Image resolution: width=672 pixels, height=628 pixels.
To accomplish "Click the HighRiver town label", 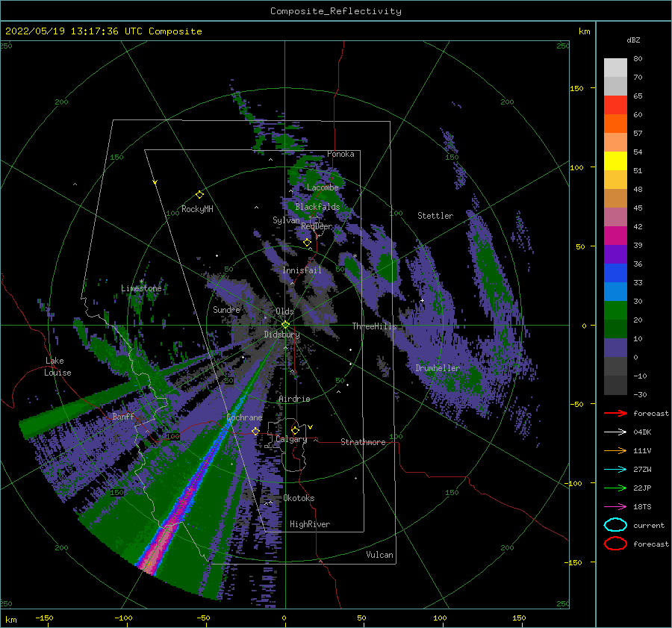I will [310, 524].
